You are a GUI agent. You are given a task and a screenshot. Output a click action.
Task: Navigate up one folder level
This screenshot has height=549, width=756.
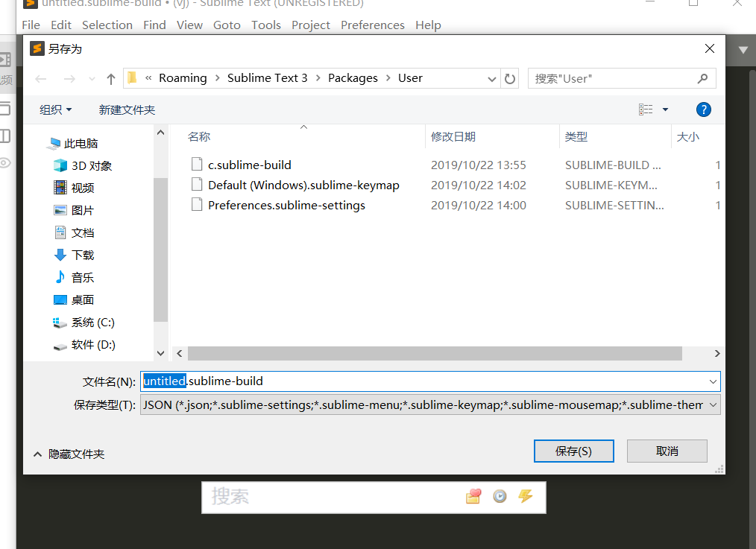point(111,79)
